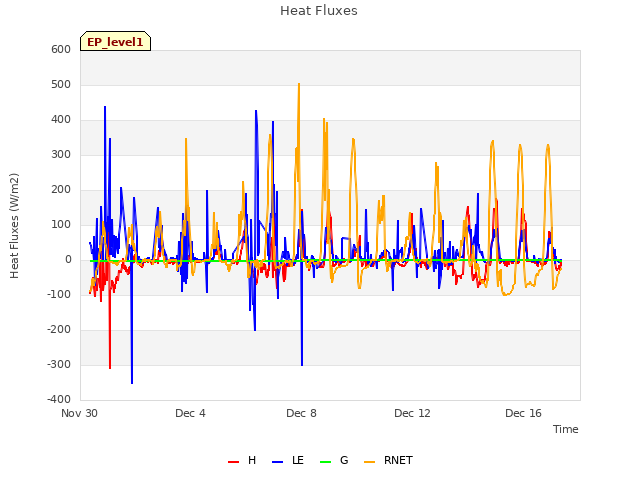Click the 500 y-axis tick label
Viewport: 640px width, 480px height.
tap(61, 84)
